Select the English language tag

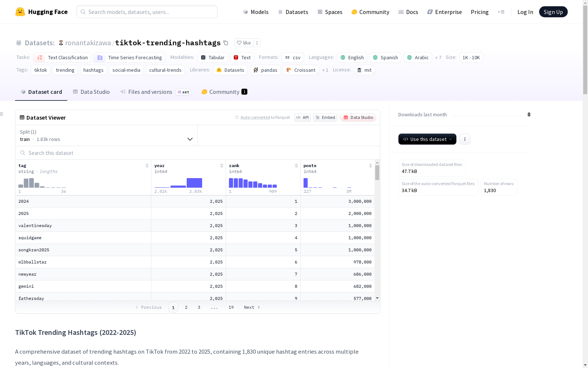[x=352, y=57]
